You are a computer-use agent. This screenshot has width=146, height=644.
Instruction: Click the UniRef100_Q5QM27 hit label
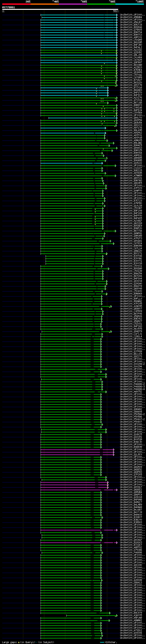tap(131, 321)
